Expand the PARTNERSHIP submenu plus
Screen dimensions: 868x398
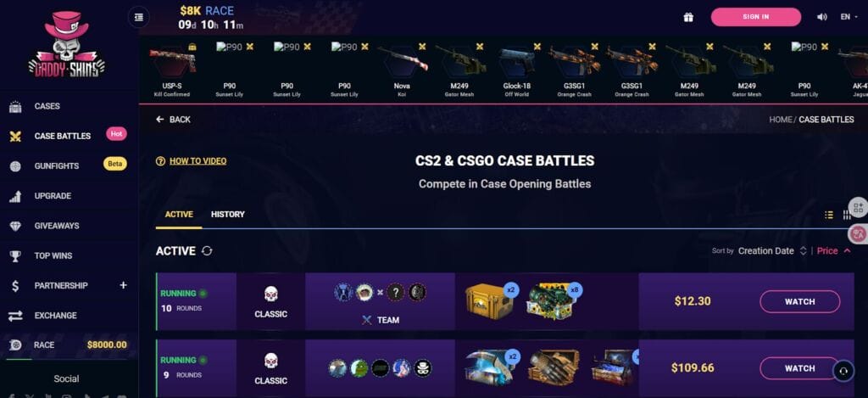(123, 285)
